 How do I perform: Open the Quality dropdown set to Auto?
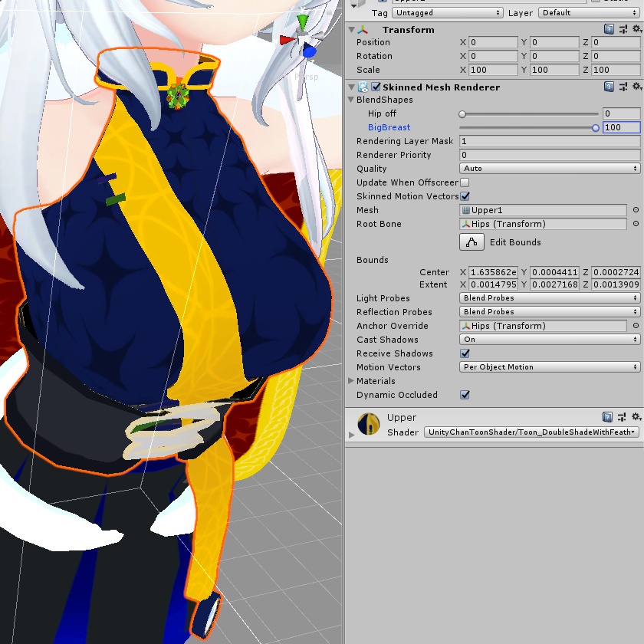550,169
